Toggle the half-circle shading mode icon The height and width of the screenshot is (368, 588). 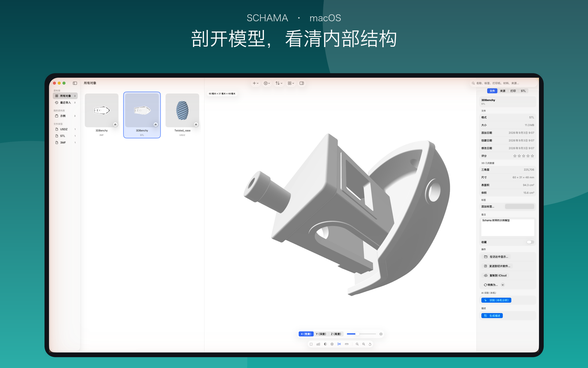[x=325, y=344]
